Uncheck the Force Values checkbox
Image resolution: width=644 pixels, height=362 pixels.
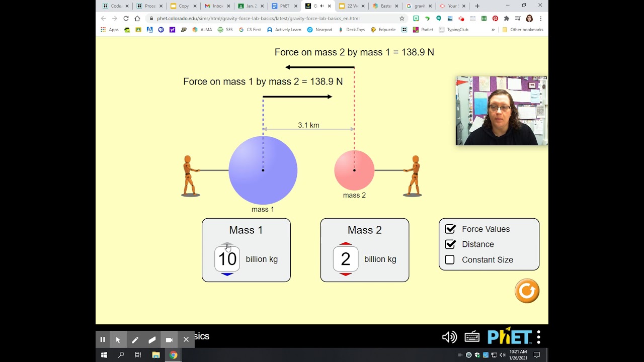(450, 229)
